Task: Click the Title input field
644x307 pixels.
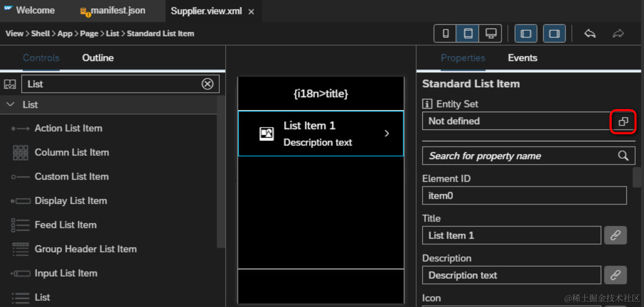Action: coord(512,235)
